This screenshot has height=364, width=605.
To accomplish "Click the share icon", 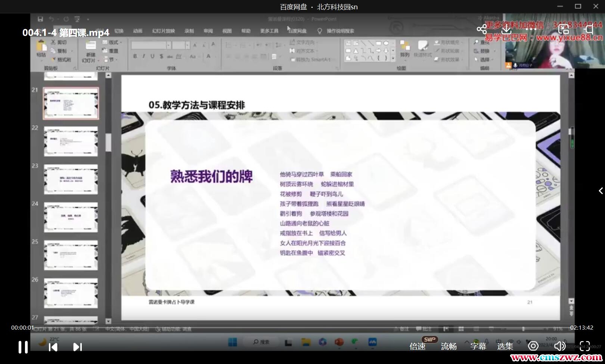I will coord(481,29).
